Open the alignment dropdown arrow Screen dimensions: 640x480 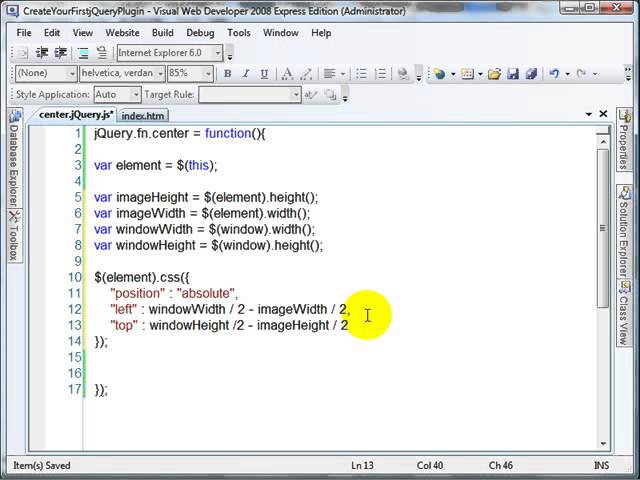click(x=342, y=74)
